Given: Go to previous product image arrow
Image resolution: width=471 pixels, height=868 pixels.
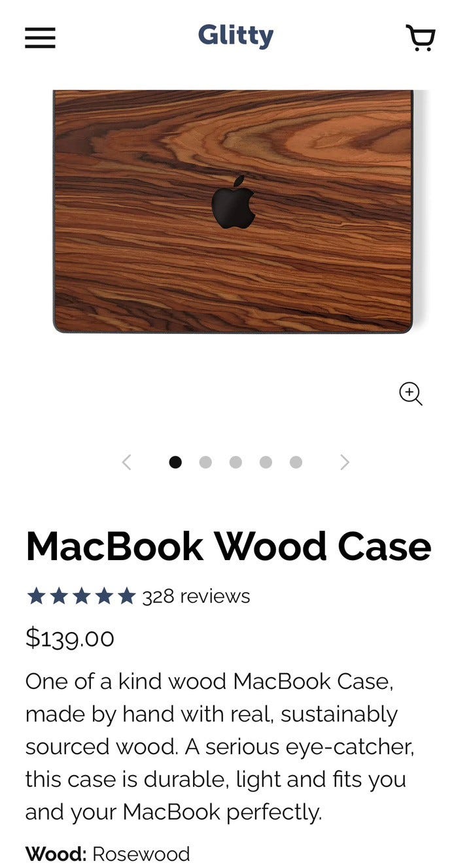Looking at the screenshot, I should pyautogui.click(x=127, y=462).
